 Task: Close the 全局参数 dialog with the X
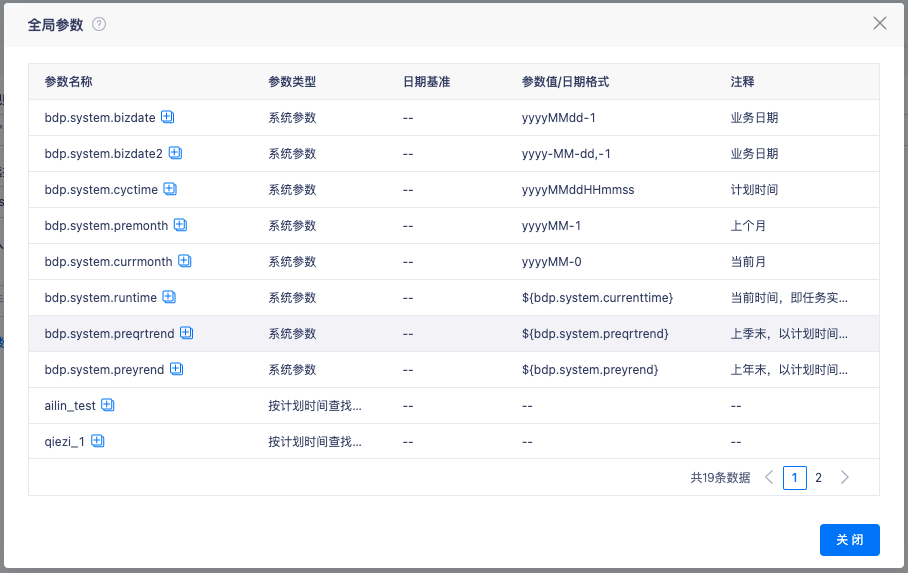click(x=880, y=23)
